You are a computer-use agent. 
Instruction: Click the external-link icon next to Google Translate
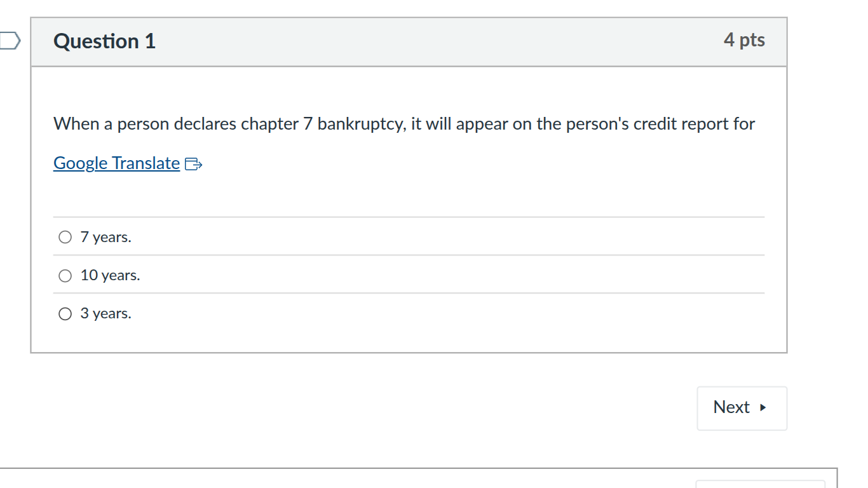click(x=195, y=164)
